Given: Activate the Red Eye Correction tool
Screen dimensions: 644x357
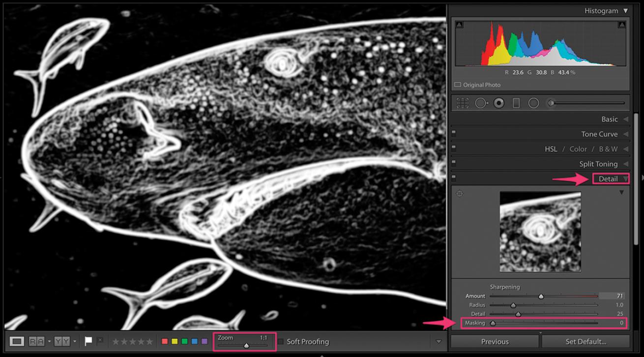Looking at the screenshot, I should (498, 103).
